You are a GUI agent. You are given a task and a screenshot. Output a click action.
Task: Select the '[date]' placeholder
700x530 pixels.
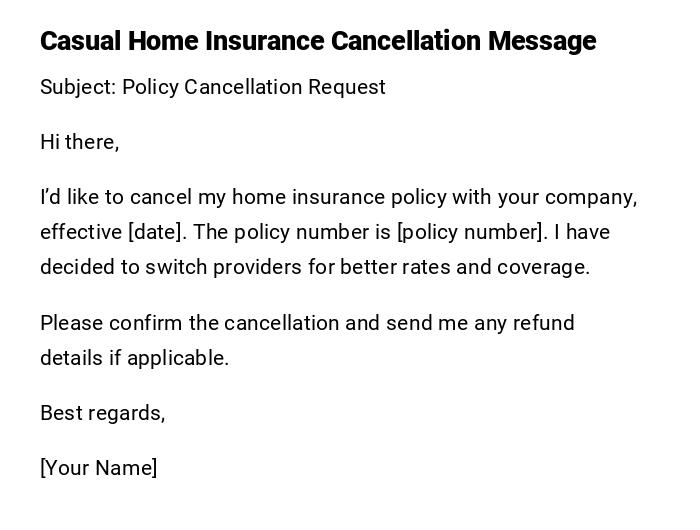tap(157, 232)
